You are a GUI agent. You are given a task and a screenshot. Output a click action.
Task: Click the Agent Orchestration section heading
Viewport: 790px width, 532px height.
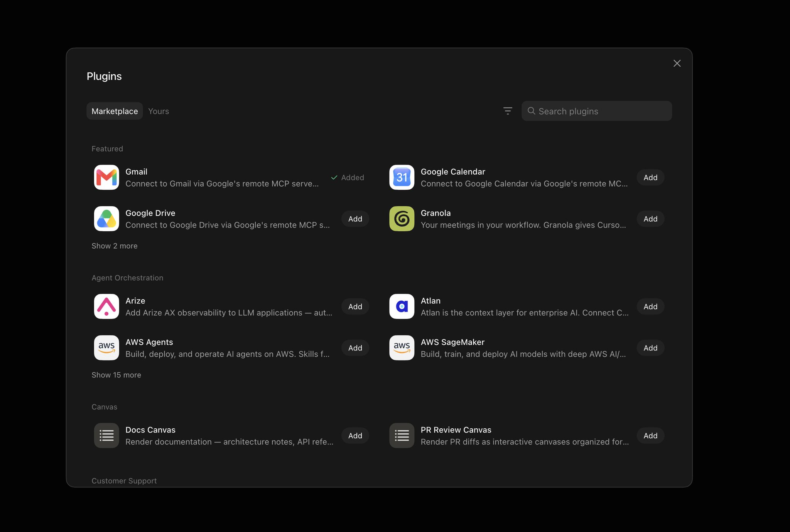coord(127,278)
